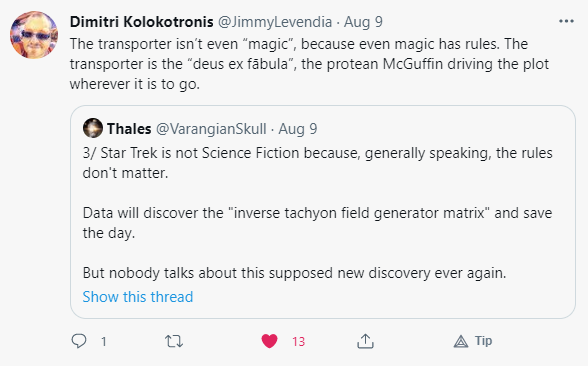This screenshot has height=366, width=588.
Task: Click the Tip label text
Action: coord(483,341)
